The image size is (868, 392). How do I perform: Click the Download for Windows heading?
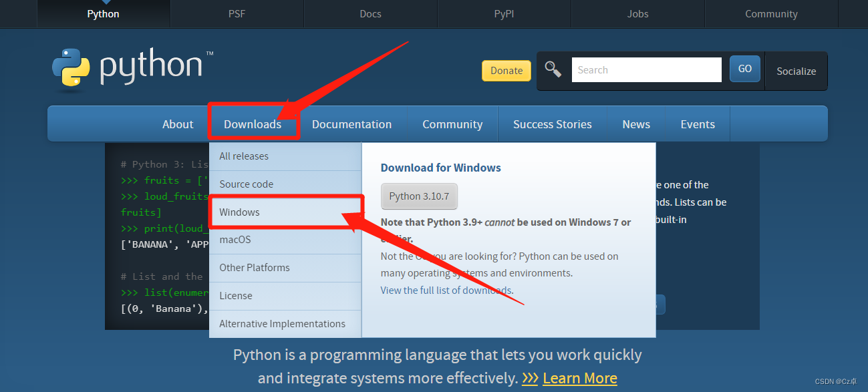click(441, 168)
